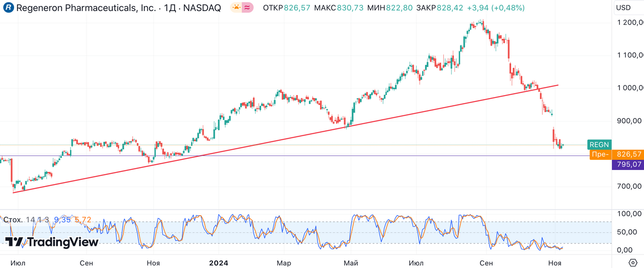Click the sun-and-cloud market status icon
644x268 pixels.
(x=236, y=8)
